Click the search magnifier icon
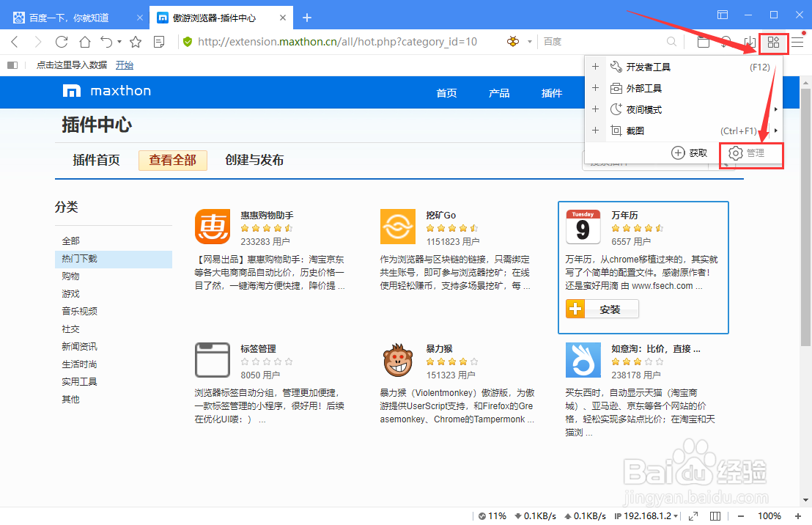The image size is (812, 525). click(x=672, y=42)
